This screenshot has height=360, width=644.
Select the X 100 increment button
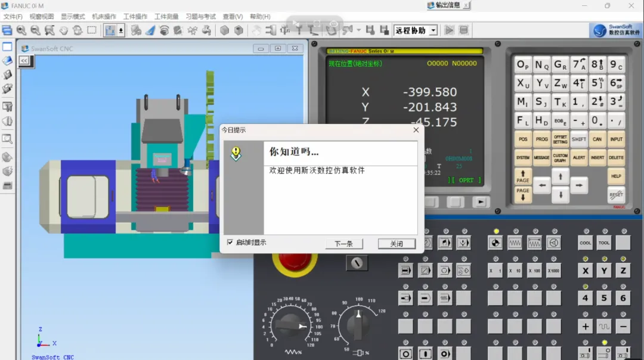[x=534, y=271]
